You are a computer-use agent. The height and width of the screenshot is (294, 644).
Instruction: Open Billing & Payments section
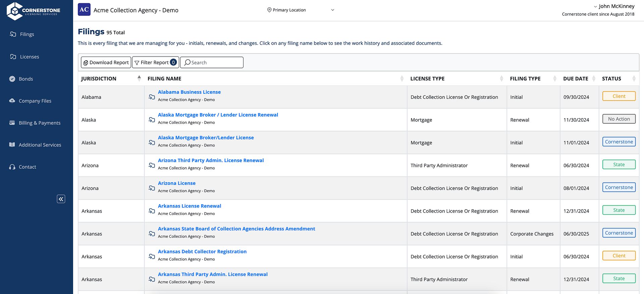tap(35, 123)
